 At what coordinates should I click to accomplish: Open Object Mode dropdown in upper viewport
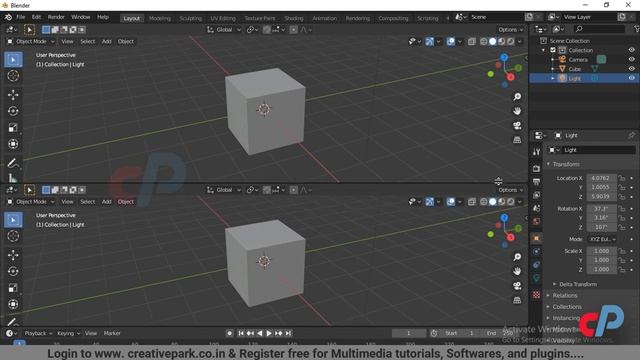point(31,42)
